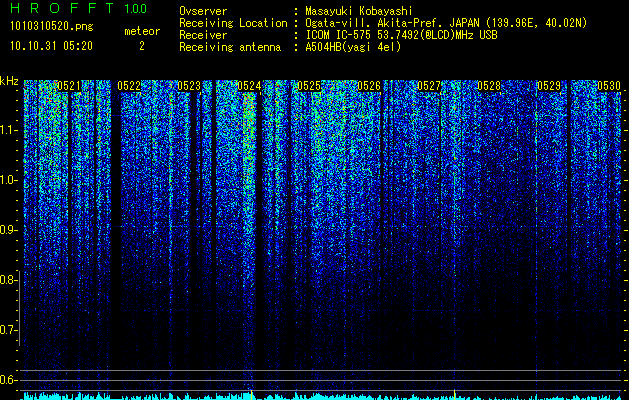Click the kHz axis unit label
The width and height of the screenshot is (629, 400).
pyautogui.click(x=9, y=81)
